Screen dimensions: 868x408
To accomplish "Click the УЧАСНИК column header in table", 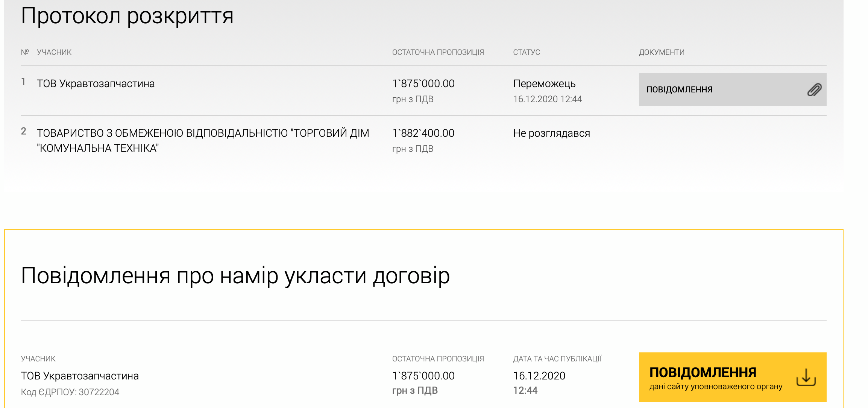I will click(x=54, y=52).
